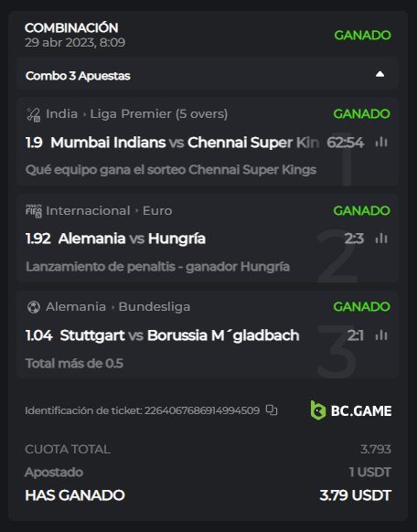Viewport: 417px width, 532px height.
Task: Open stats for Alemania vs Hungría
Action: click(381, 239)
